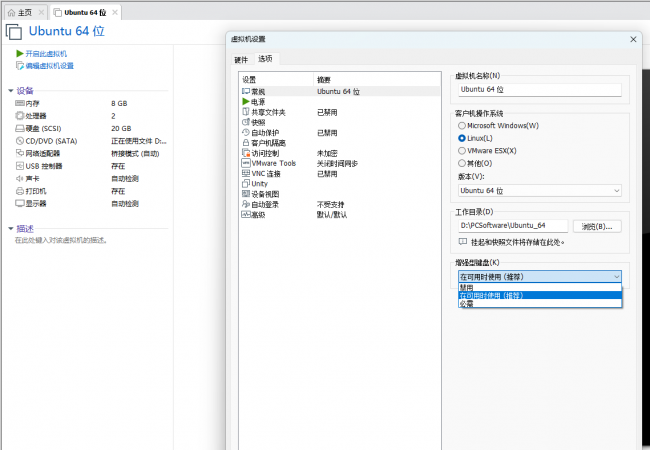Click the 网络适配器 network icon

click(20, 153)
